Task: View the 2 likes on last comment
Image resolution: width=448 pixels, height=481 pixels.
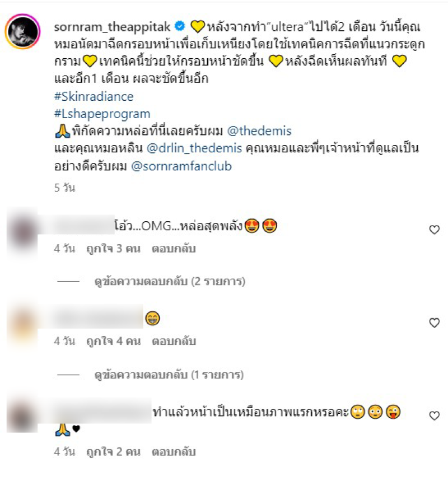Action: (113, 452)
